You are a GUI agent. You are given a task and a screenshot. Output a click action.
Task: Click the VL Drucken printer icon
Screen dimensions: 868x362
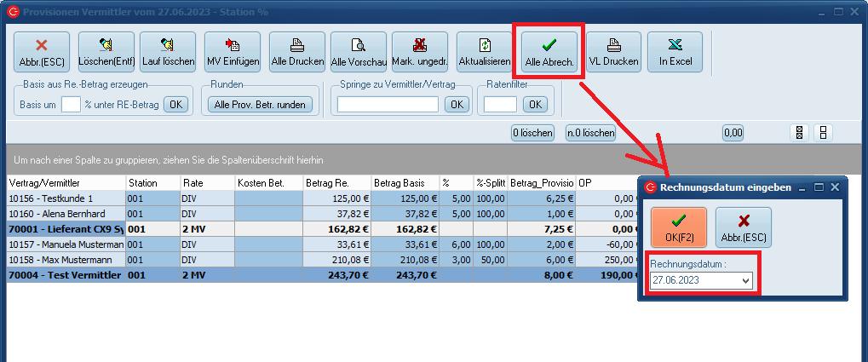pos(613,53)
